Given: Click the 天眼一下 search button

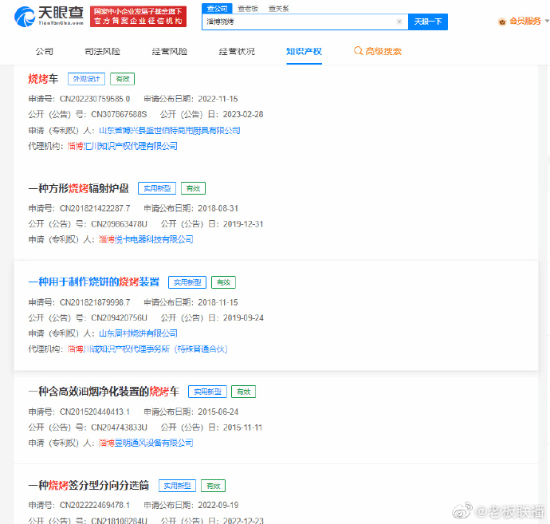Looking at the screenshot, I should (428, 22).
